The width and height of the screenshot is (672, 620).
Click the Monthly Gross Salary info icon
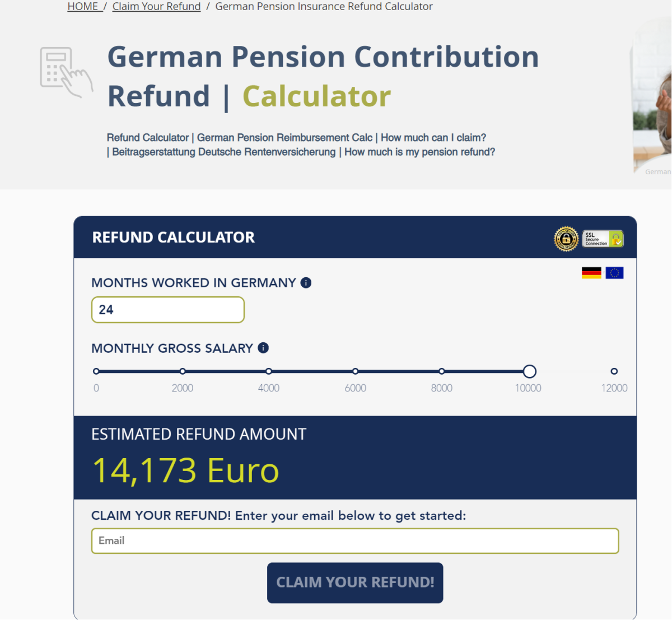tap(263, 348)
